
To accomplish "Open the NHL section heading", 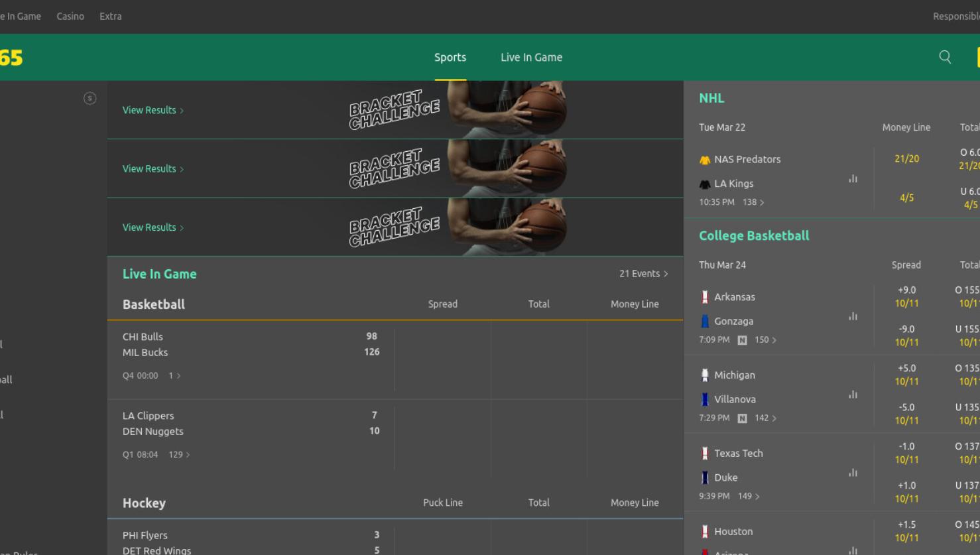I will click(711, 98).
